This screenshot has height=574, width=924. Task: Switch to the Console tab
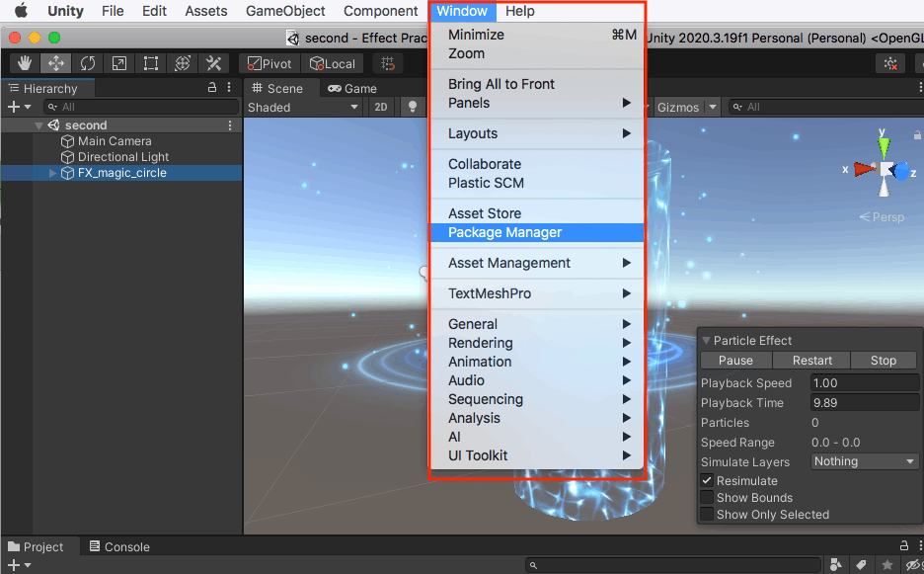[x=119, y=547]
